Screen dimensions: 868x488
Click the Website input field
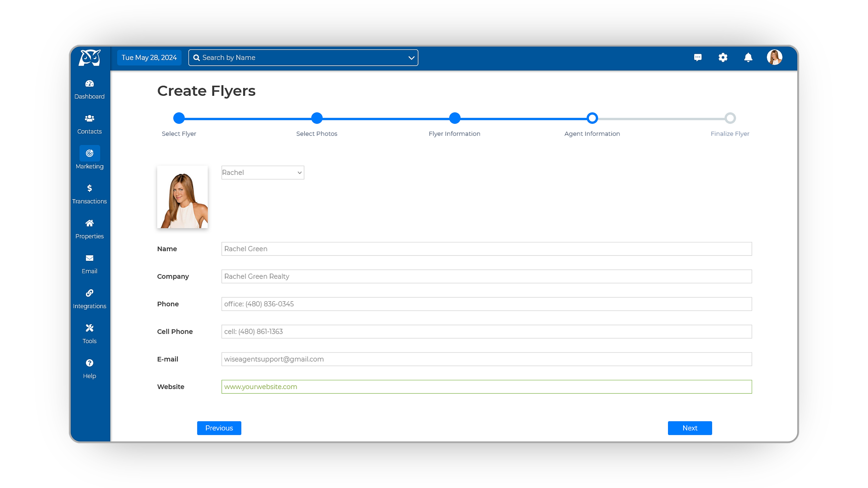pyautogui.click(x=487, y=387)
